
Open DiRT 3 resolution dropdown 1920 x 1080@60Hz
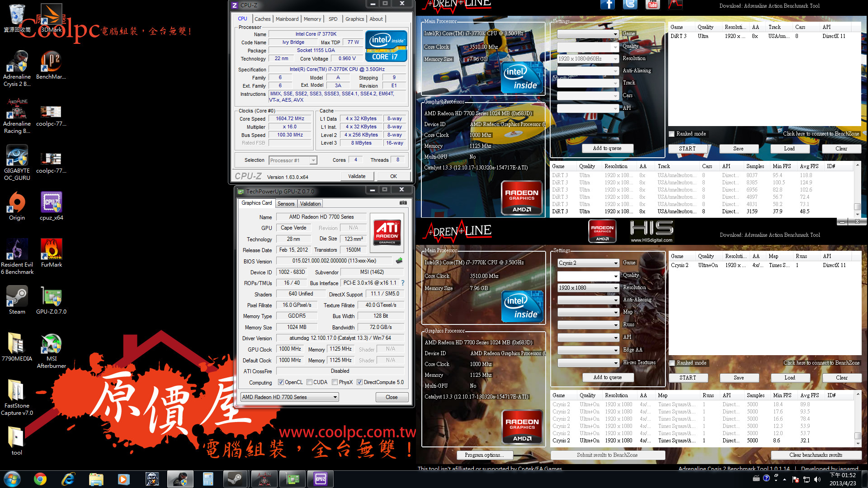coord(588,59)
